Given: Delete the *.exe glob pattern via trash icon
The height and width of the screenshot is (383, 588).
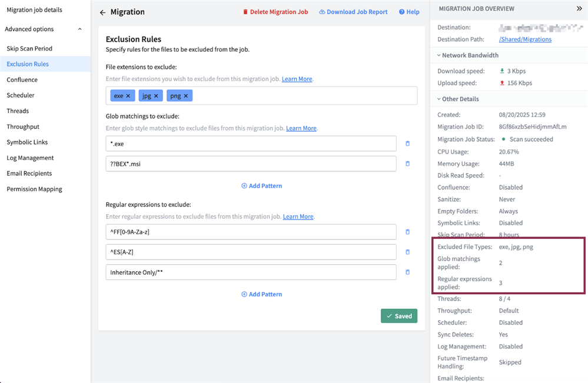Looking at the screenshot, I should [407, 143].
